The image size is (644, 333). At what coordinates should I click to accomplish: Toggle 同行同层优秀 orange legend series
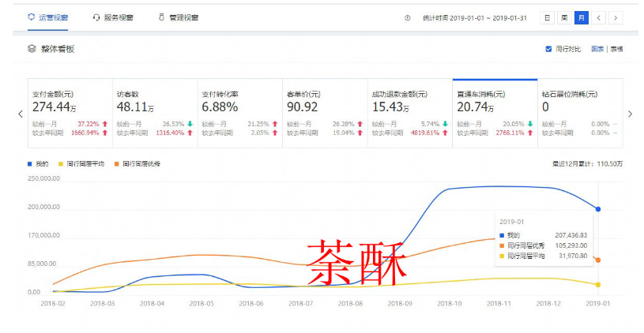[x=137, y=164]
